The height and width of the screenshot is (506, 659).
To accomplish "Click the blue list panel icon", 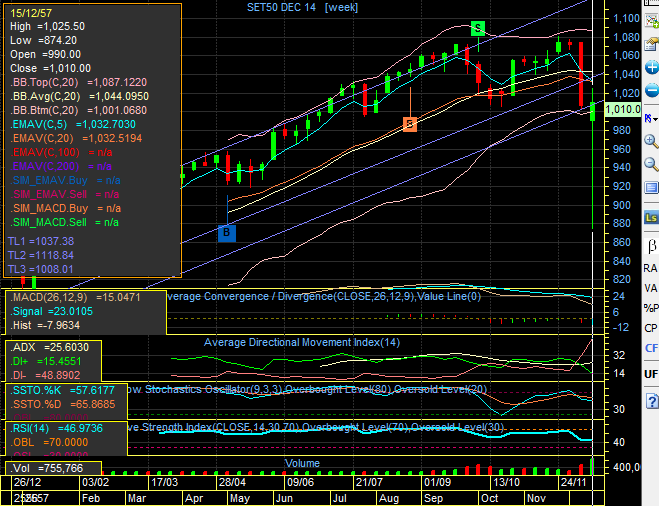I will pyautogui.click(x=652, y=187).
